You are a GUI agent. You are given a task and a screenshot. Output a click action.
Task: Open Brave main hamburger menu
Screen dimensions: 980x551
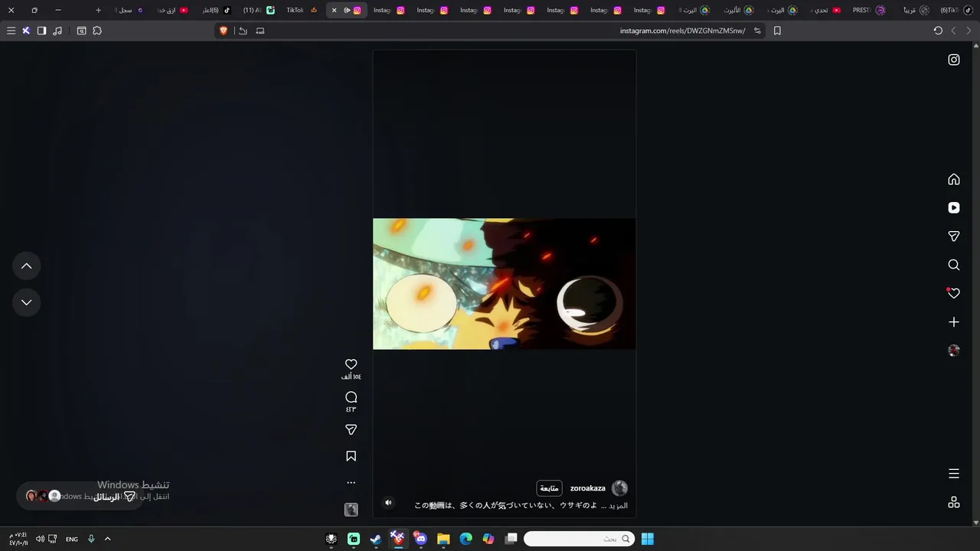pos(11,31)
